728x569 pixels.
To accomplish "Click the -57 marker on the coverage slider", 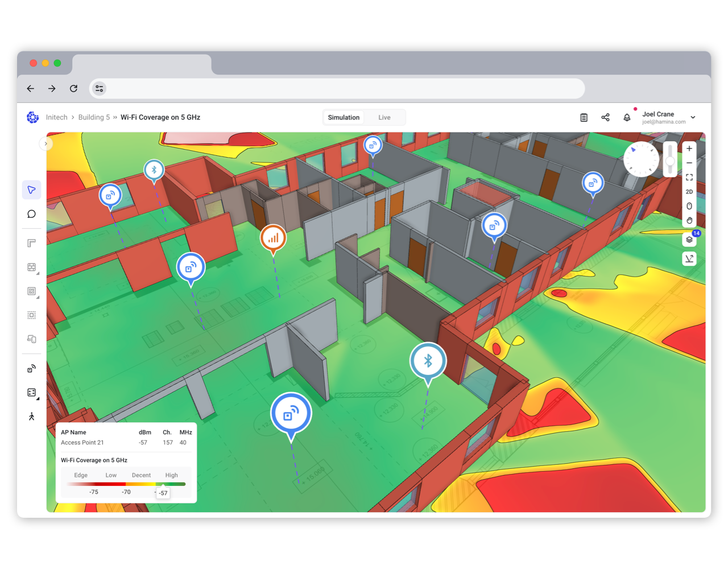I will 163,493.
